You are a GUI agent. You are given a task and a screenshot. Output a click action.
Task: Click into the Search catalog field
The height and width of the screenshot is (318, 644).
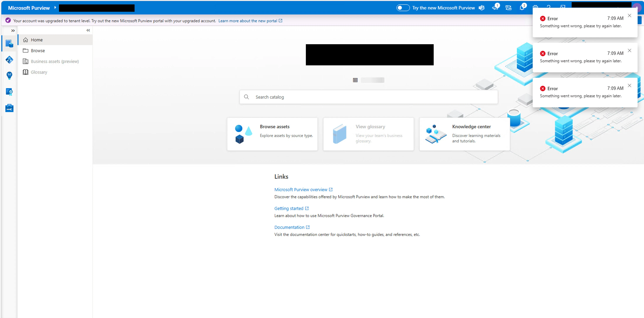(369, 97)
